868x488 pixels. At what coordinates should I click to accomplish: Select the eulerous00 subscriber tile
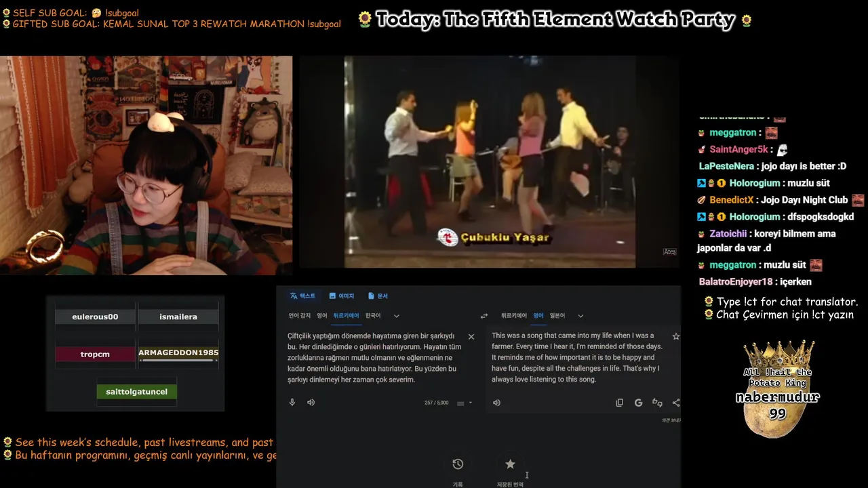95,317
